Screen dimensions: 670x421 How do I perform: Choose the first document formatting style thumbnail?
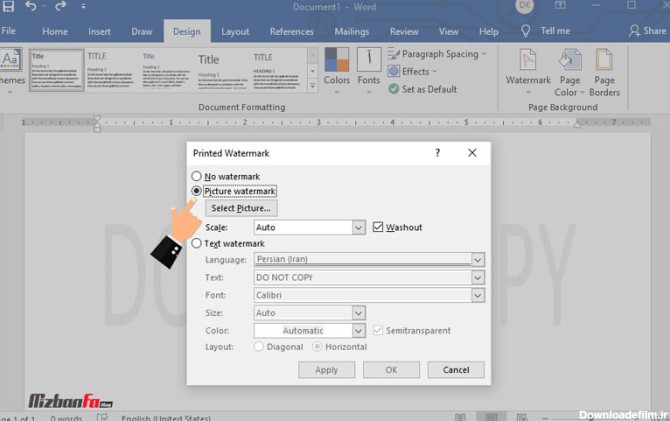(x=54, y=70)
